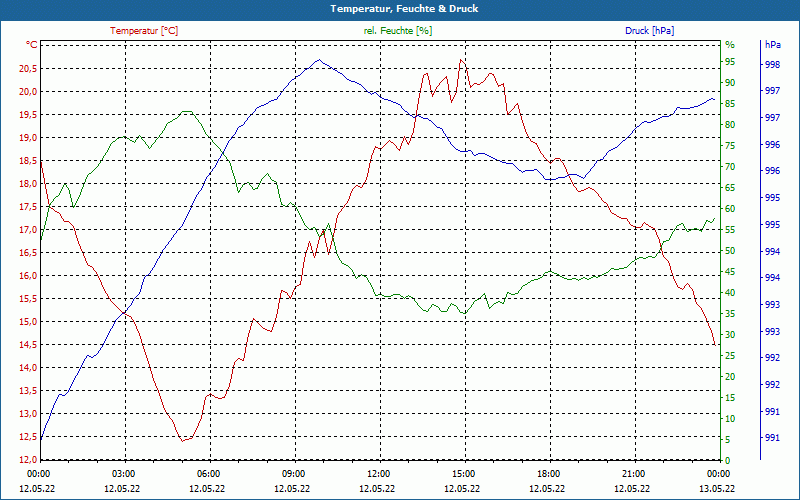Select the blue 'Druck [hPa]' legend label
800x500 pixels.
649,31
